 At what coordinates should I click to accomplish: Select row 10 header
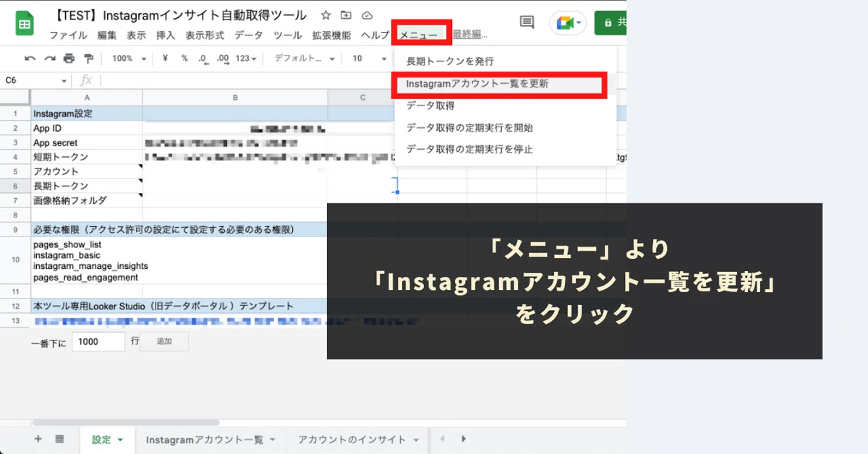pyautogui.click(x=14, y=260)
